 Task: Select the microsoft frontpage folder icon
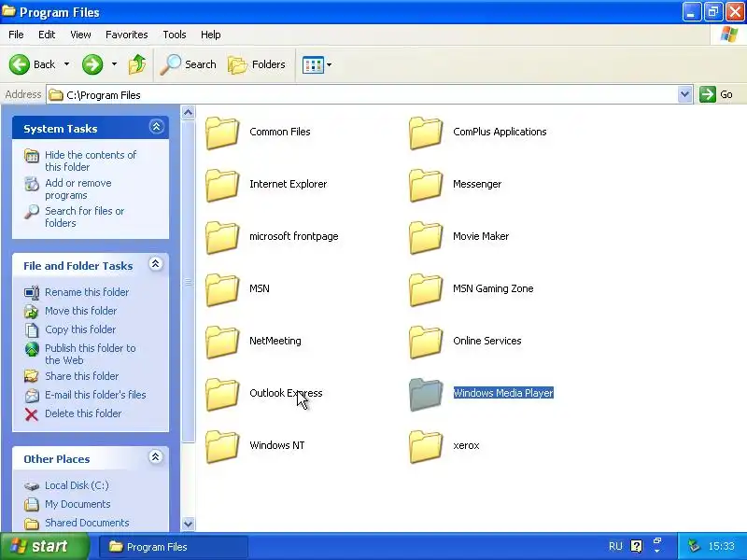click(x=222, y=238)
